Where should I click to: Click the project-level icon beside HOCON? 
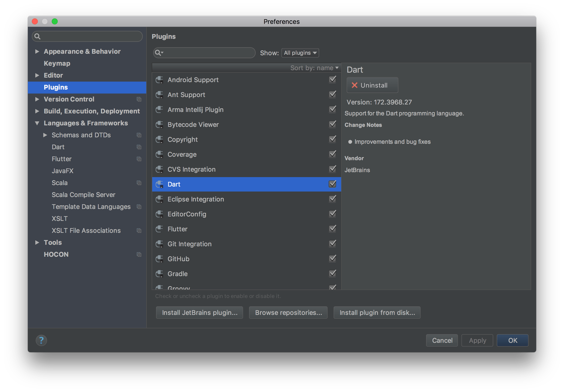click(139, 254)
